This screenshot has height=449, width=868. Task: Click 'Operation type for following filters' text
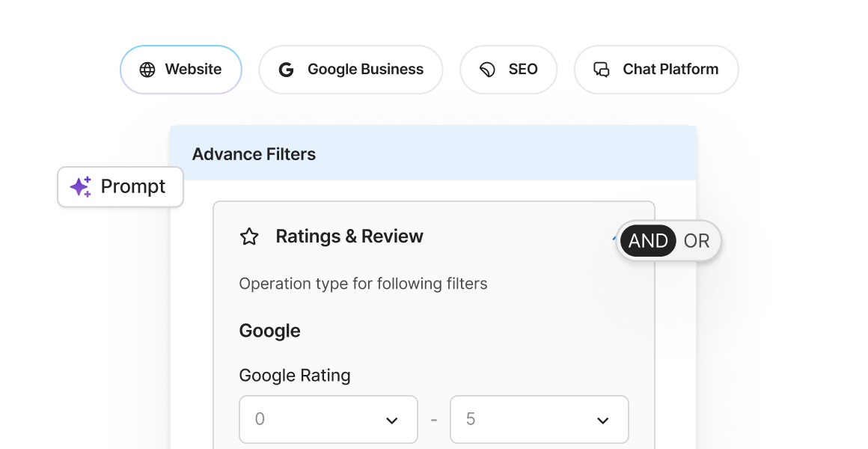[x=363, y=284]
